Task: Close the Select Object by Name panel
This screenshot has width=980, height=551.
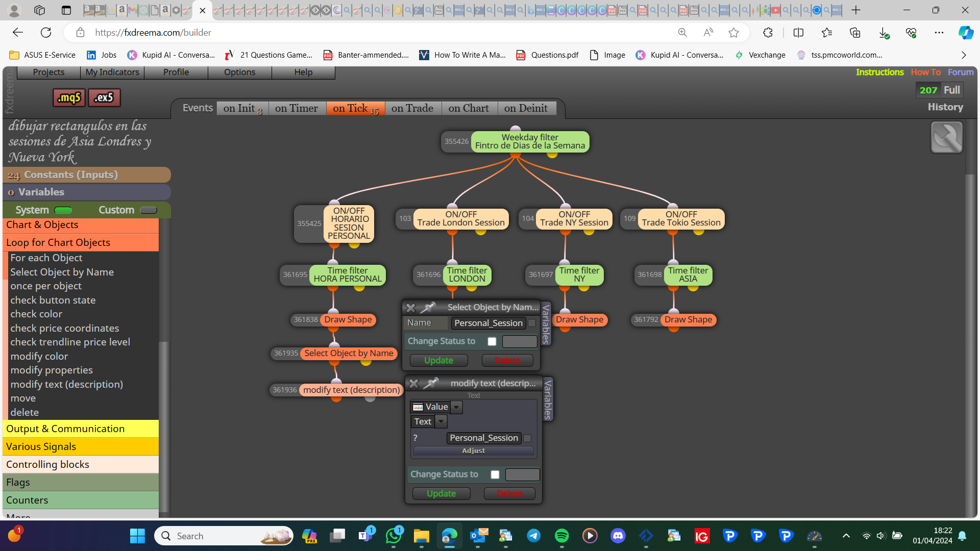Action: coord(410,308)
